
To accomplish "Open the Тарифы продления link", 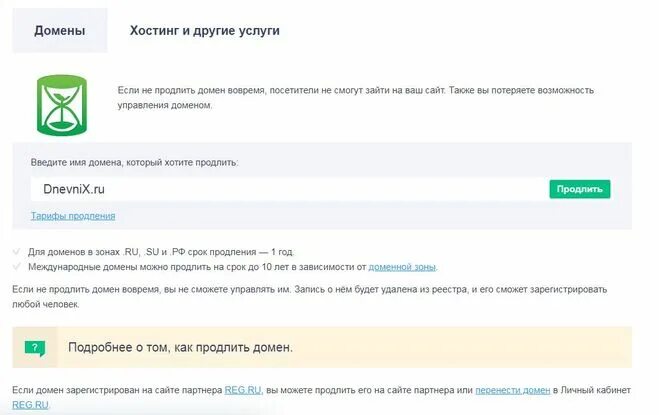I will click(x=73, y=216).
